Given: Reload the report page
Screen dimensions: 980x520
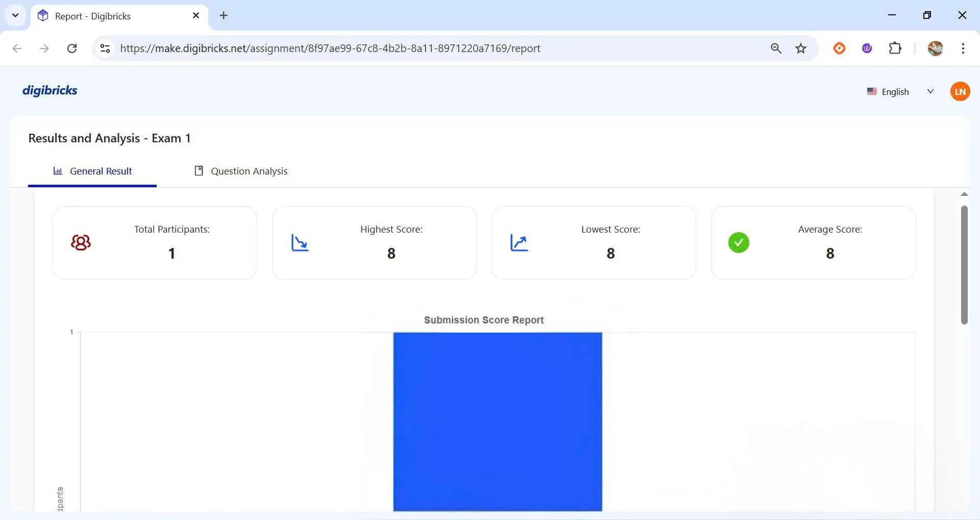Looking at the screenshot, I should 72,48.
